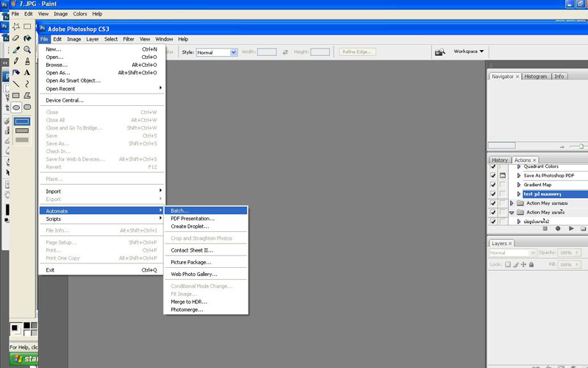This screenshot has height=368, width=588.
Task: Pick the black swatch in Paint palette
Action: (26, 325)
